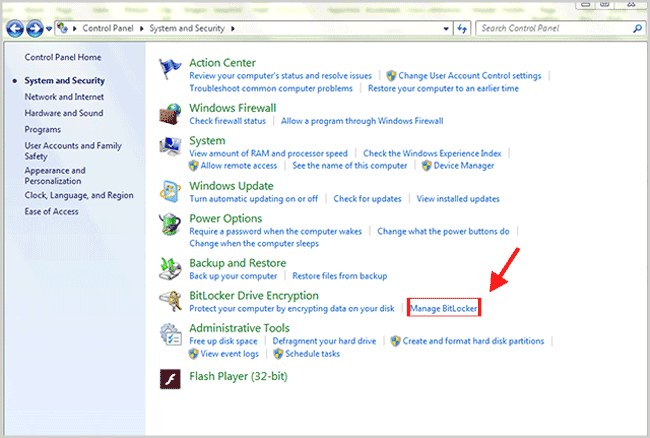The width and height of the screenshot is (650, 438).
Task: Click the Administrative Tools gear icon
Action: point(170,334)
